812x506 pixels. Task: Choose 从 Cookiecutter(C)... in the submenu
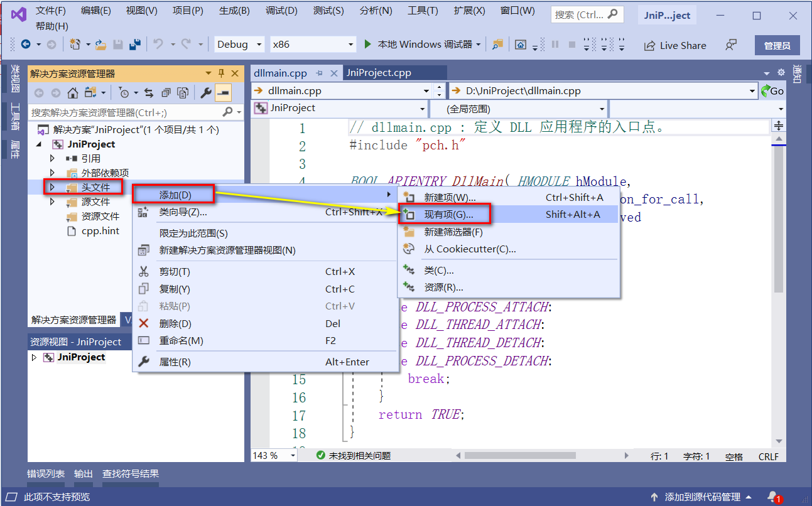pos(509,249)
